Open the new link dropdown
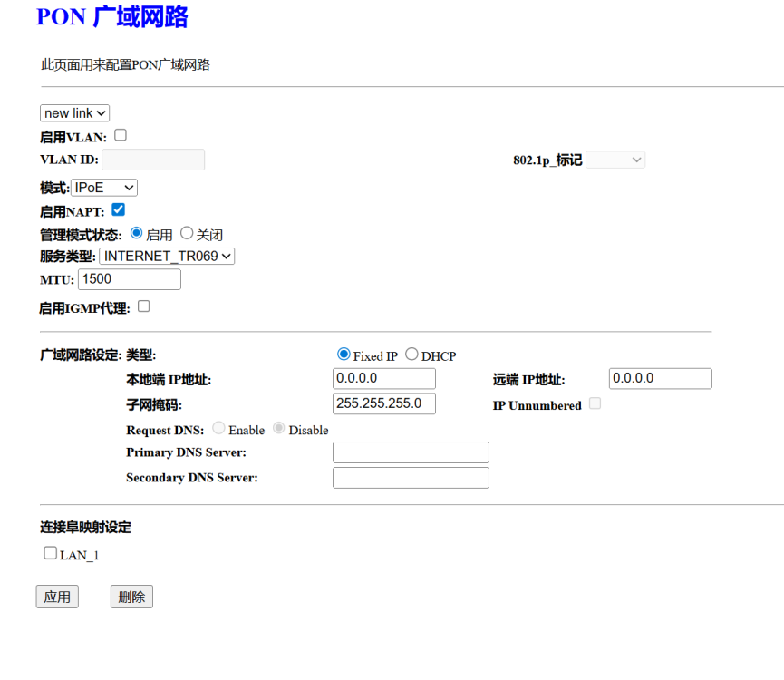The image size is (784, 680). click(x=74, y=113)
